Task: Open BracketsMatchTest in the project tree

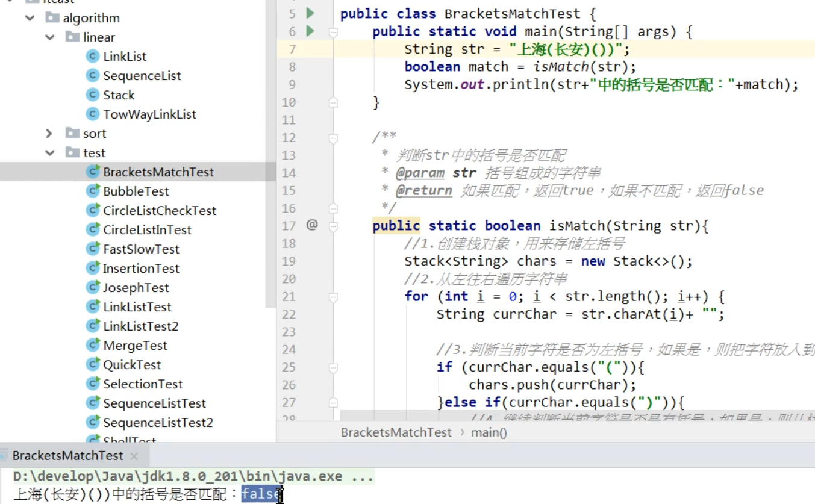Action: click(x=158, y=172)
